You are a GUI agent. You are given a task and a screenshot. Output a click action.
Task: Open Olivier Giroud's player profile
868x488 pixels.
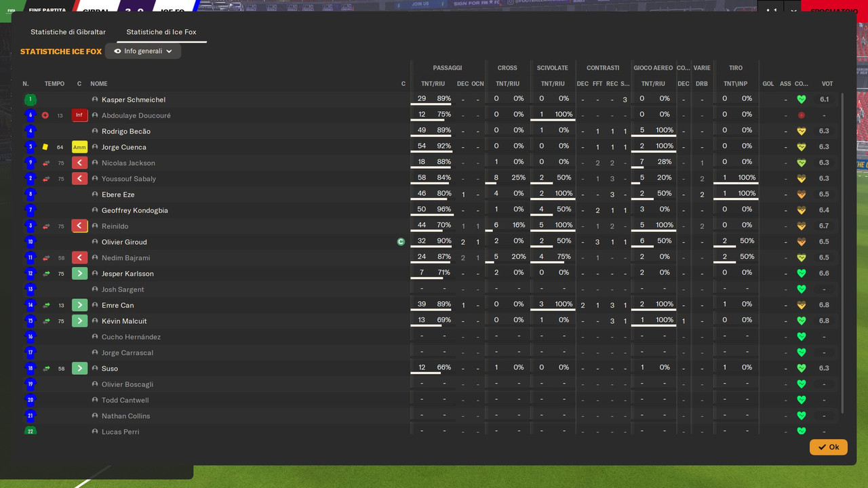coord(124,242)
